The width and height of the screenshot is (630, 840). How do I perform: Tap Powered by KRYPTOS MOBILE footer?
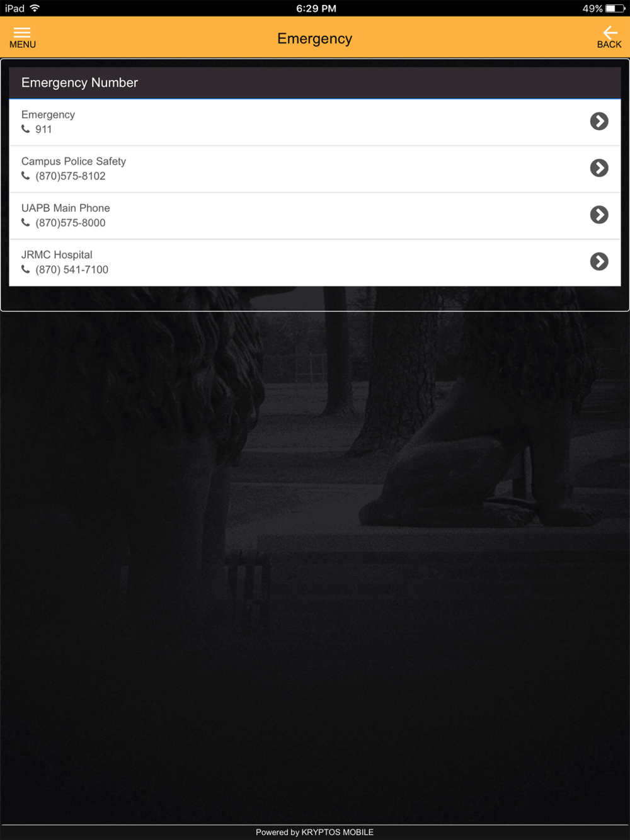(315, 832)
